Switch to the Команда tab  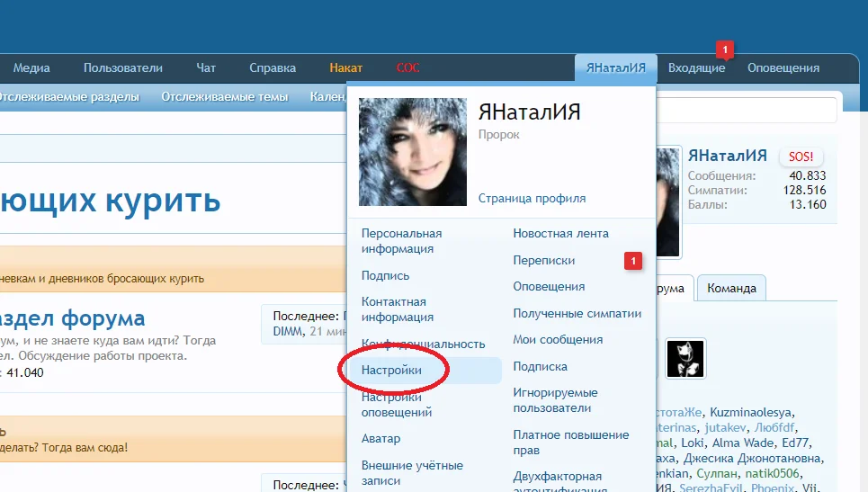coord(731,289)
